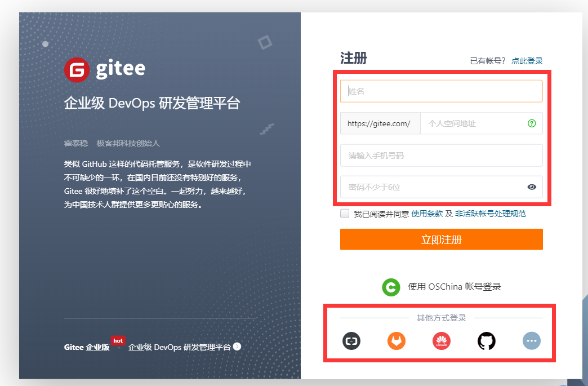Screen dimensions: 588x386
Task: Focus the 请输入手机号码 phone field
Action: [442, 156]
